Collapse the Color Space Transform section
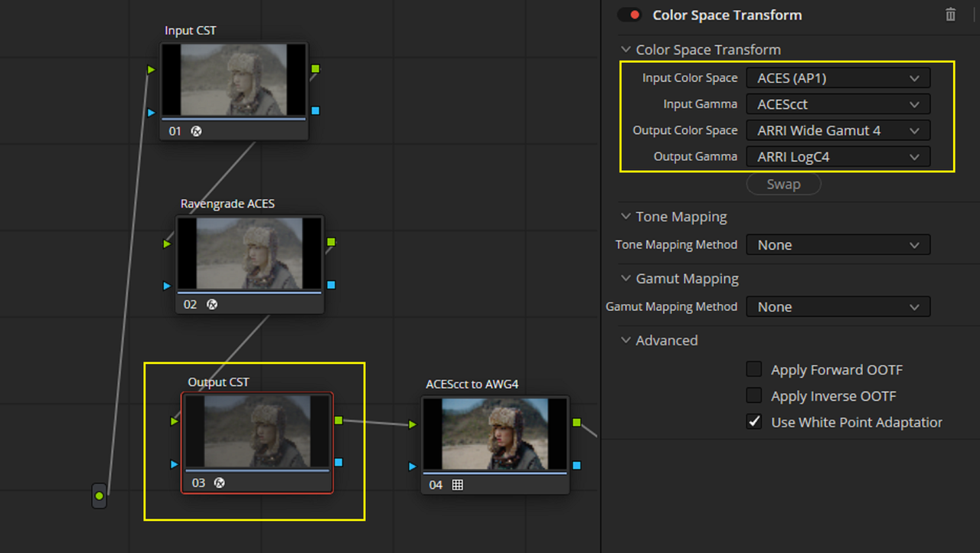This screenshot has height=553, width=980. point(626,50)
